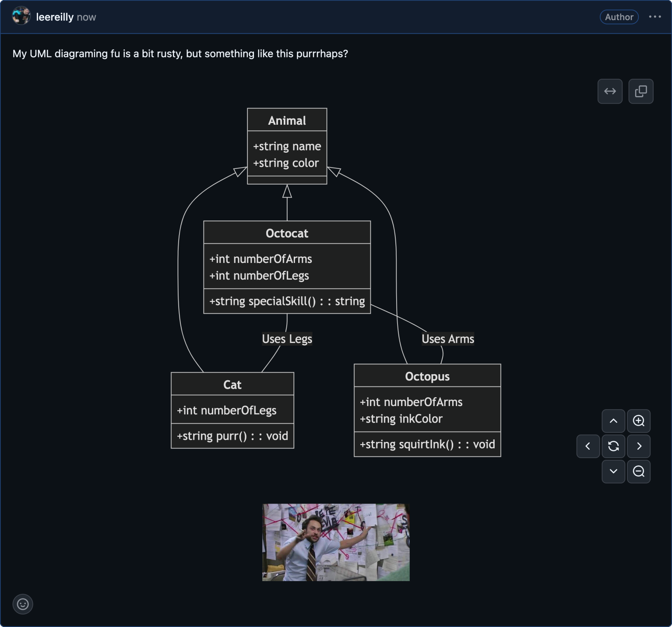This screenshot has width=672, height=627.
Task: Reset the diagram view
Action: [613, 446]
